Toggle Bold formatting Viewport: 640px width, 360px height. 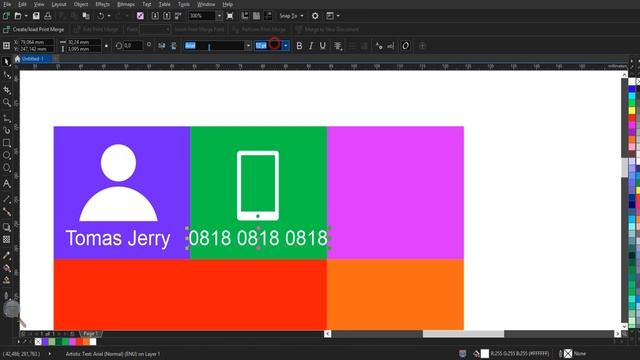299,46
